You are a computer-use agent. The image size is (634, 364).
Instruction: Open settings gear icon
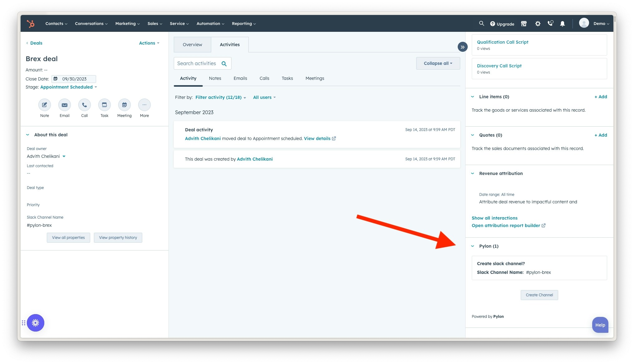(x=538, y=24)
